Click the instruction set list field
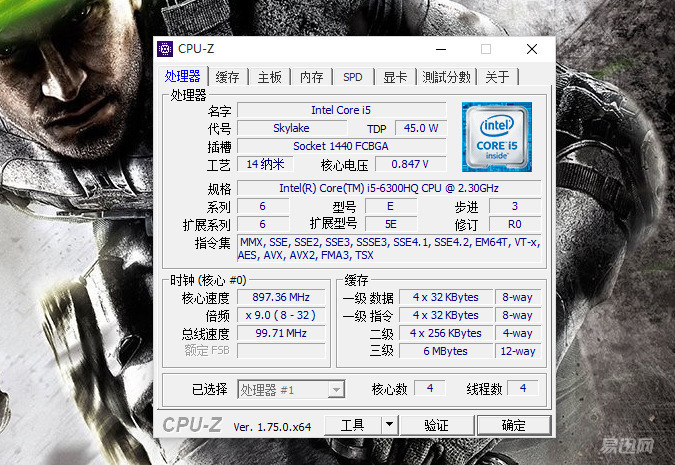The width and height of the screenshot is (675, 465). click(x=389, y=249)
